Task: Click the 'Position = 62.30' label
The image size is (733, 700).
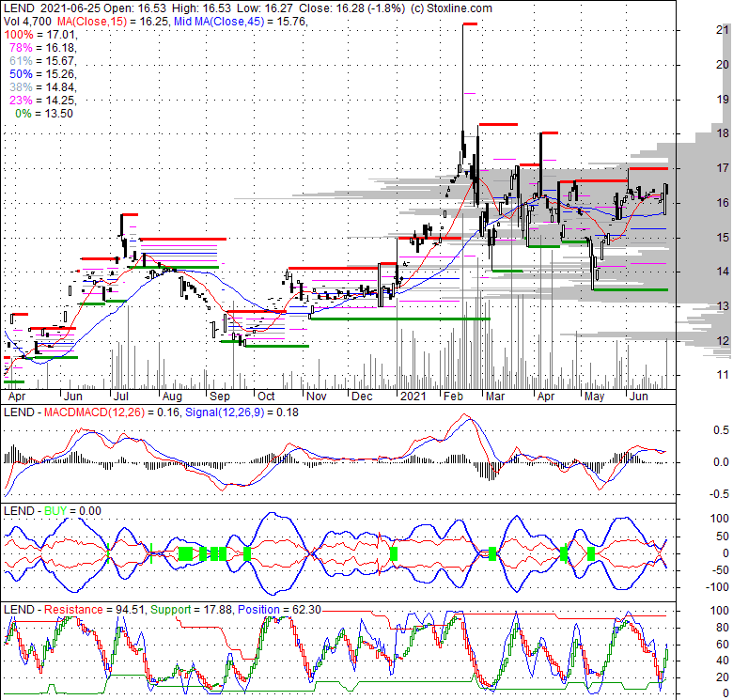Action: pos(279,610)
